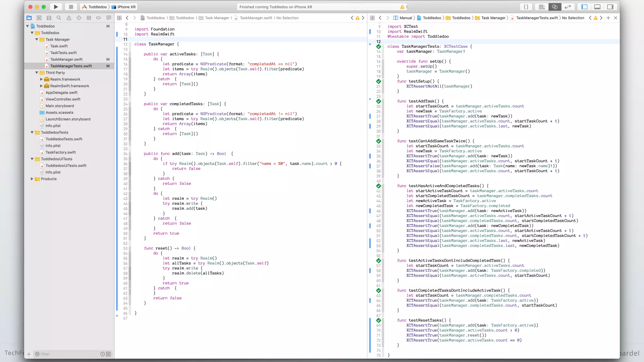
Task: Expand the Realm.framework item
Action: coord(41,79)
